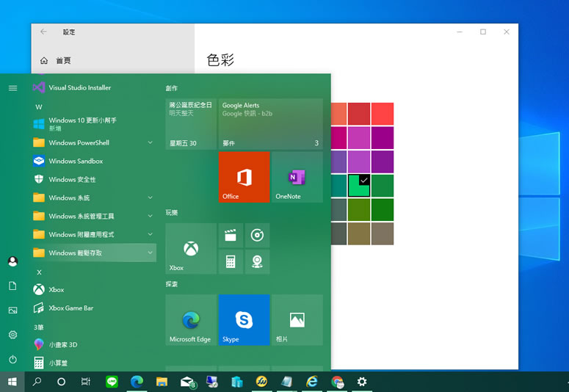Click the 探索 tile group header

pyautogui.click(x=171, y=284)
